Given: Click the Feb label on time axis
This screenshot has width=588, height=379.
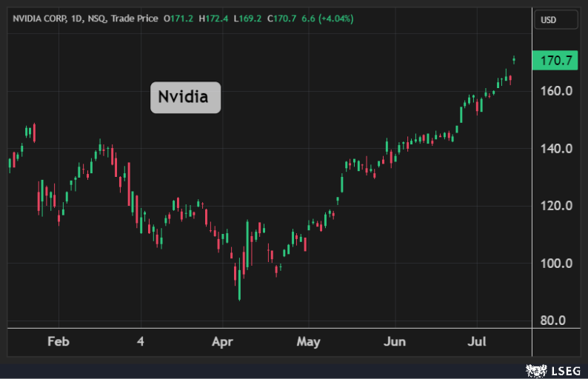Looking at the screenshot, I should click(58, 341).
